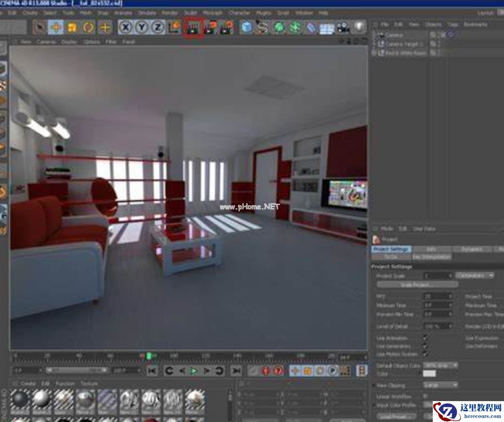504x422 pixels.
Task: Toggle the Y axis lock
Action: click(142, 28)
